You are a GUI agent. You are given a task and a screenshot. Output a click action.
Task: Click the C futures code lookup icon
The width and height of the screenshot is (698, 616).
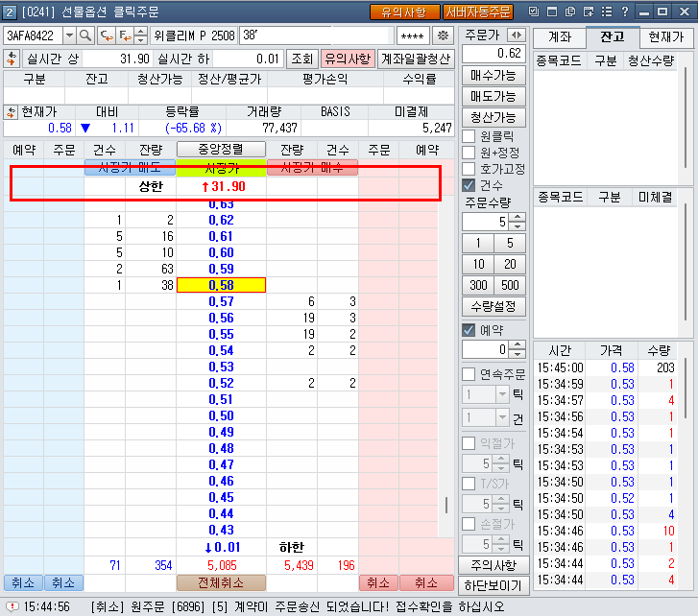[x=107, y=36]
